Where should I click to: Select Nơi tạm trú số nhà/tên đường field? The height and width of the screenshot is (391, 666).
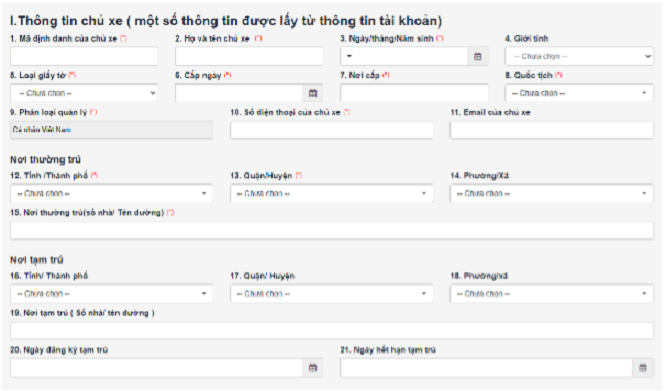pyautogui.click(x=332, y=331)
